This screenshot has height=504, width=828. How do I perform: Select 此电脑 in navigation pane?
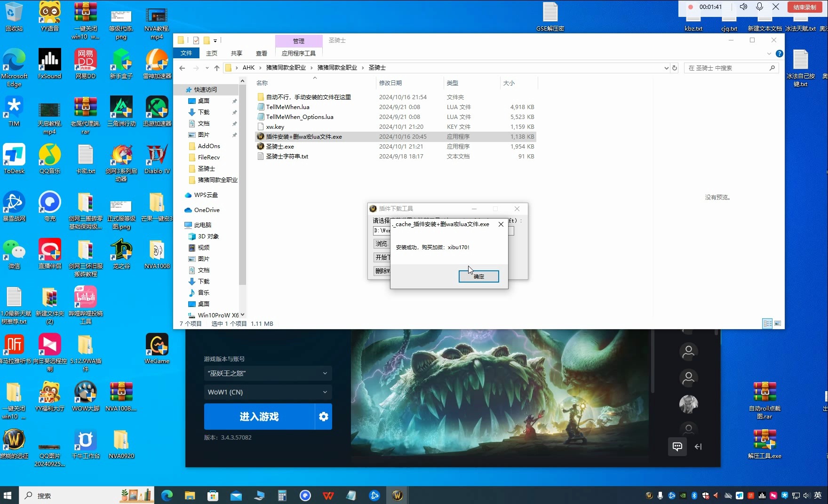pyautogui.click(x=203, y=225)
